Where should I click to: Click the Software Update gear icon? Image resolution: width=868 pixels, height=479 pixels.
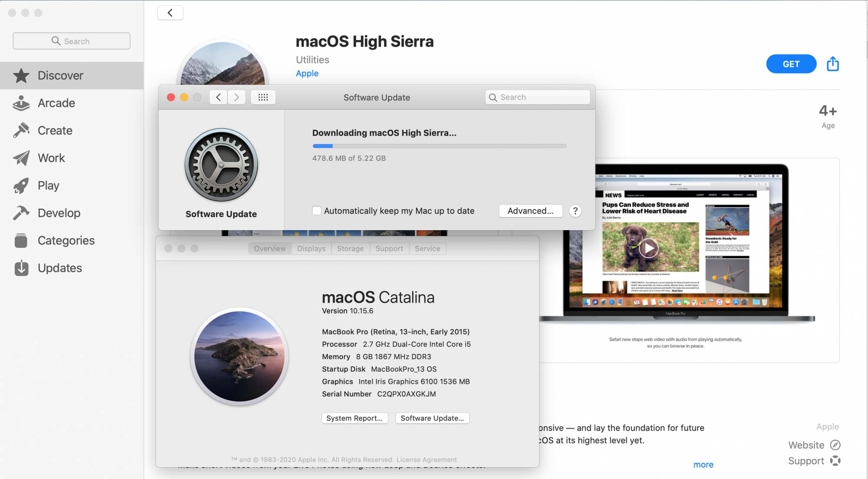[221, 165]
